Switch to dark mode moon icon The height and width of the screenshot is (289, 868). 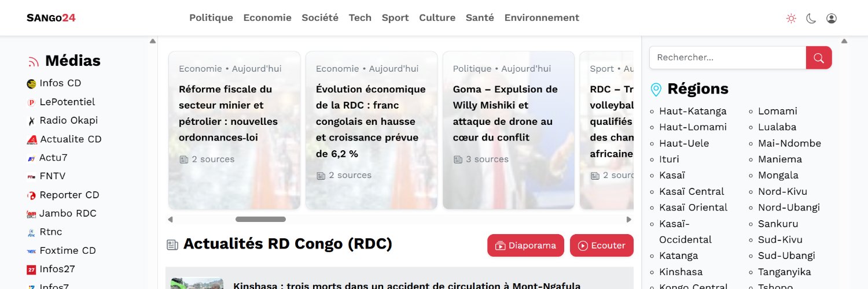(811, 18)
